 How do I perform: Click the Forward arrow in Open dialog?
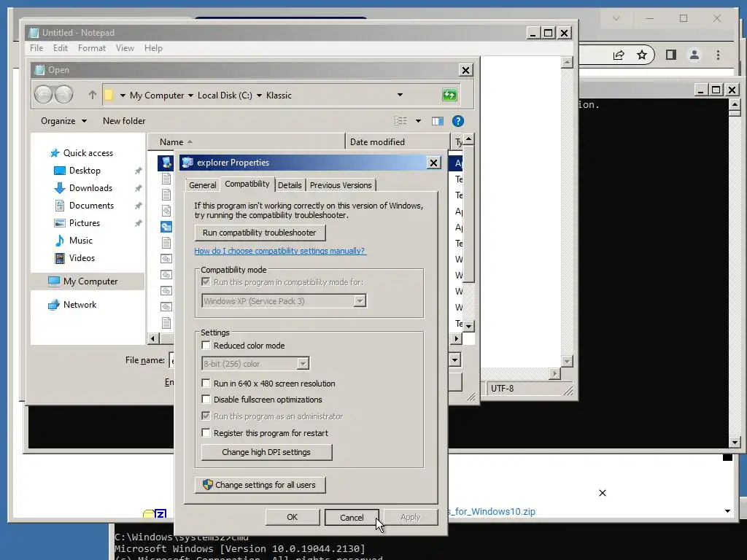pyautogui.click(x=64, y=95)
